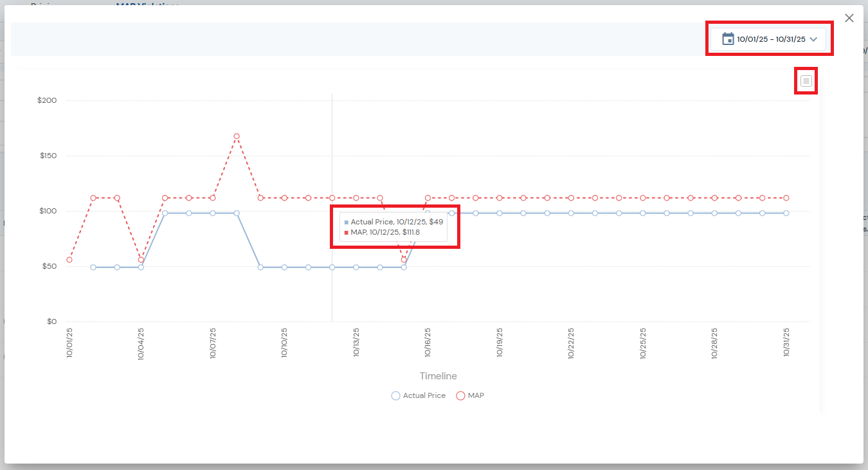Click the 10/16/25 x-axis date label
The height and width of the screenshot is (470, 868).
[428, 343]
